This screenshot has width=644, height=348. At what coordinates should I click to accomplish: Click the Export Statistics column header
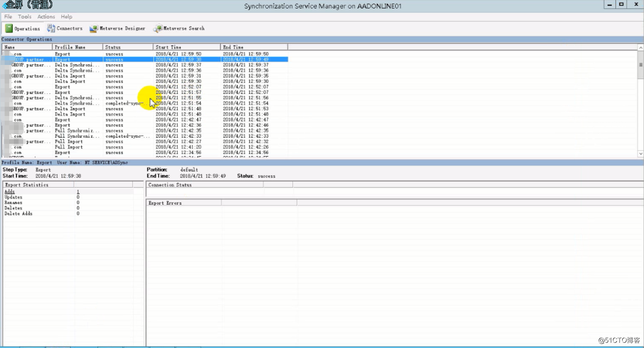point(38,185)
